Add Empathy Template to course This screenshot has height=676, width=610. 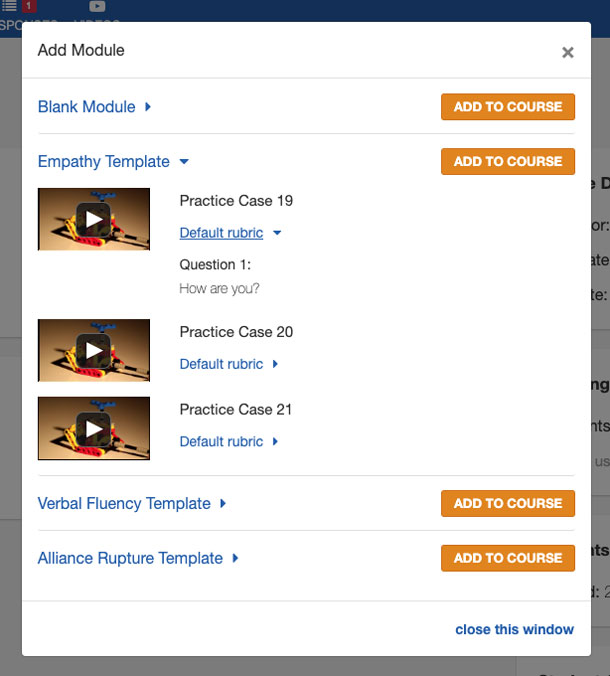(x=508, y=161)
